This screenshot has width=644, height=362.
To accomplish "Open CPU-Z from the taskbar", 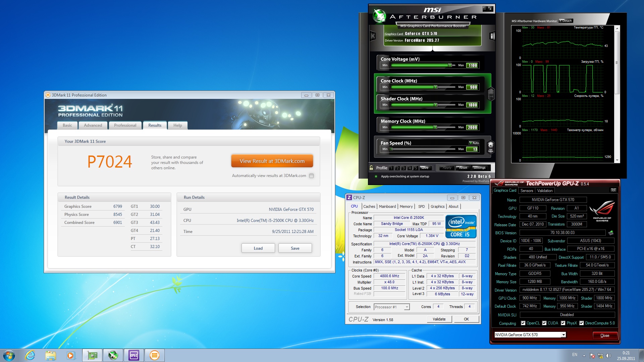I will (x=134, y=355).
